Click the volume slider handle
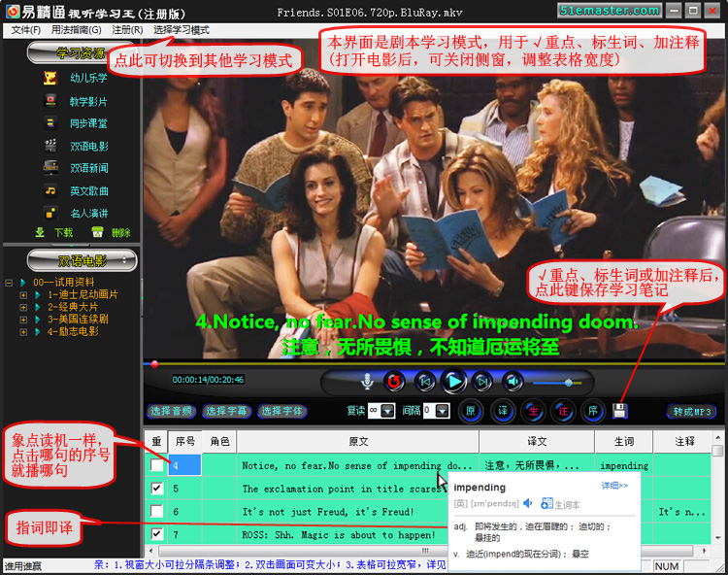This screenshot has width=728, height=575. (x=568, y=383)
